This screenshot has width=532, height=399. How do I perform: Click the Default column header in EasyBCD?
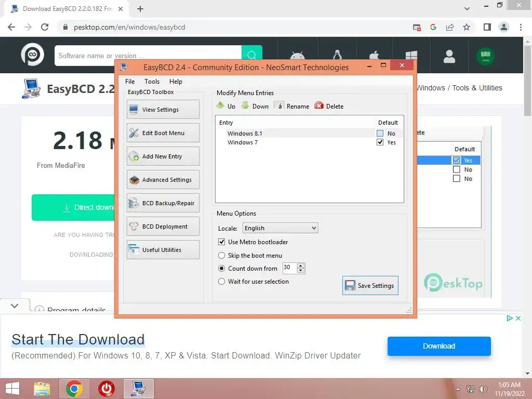point(388,123)
